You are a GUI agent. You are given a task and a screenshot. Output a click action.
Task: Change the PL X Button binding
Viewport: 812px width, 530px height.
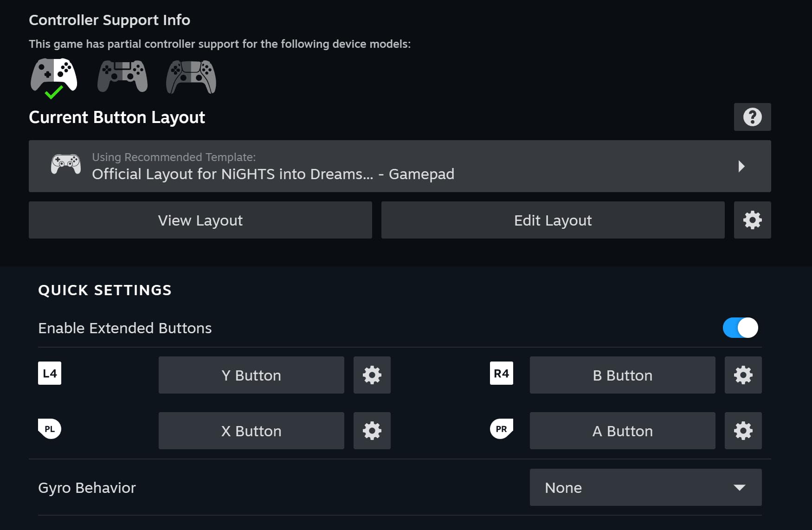pyautogui.click(x=251, y=431)
